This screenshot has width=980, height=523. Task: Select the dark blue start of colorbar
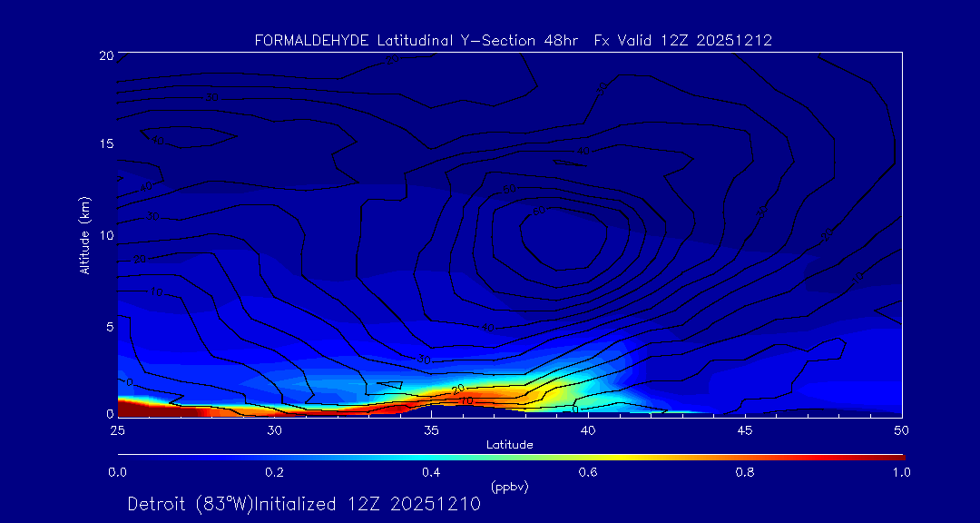click(x=123, y=456)
